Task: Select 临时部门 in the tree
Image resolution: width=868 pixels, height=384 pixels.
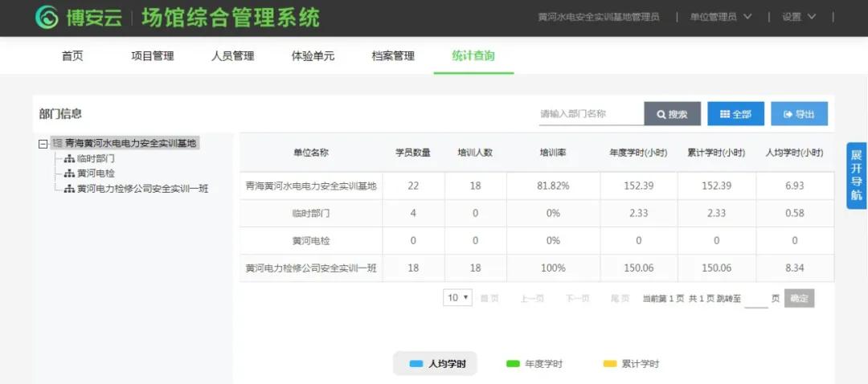Action: point(96,159)
